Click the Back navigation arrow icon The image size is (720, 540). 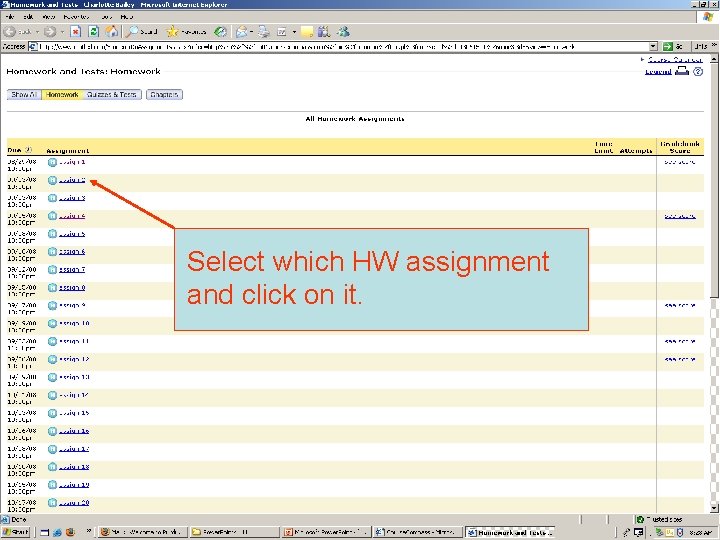coord(10,32)
